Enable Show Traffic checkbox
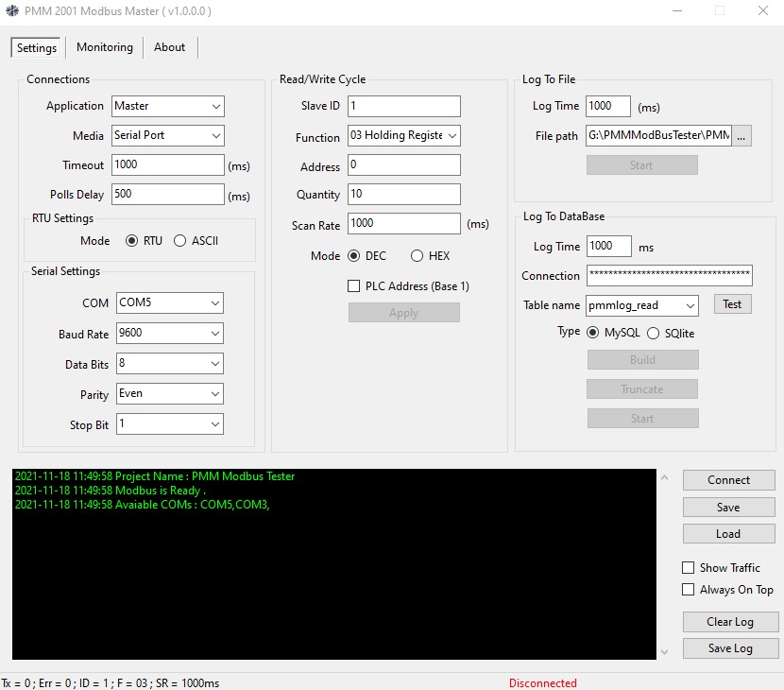Screen dimensions: 784x690 point(688,567)
